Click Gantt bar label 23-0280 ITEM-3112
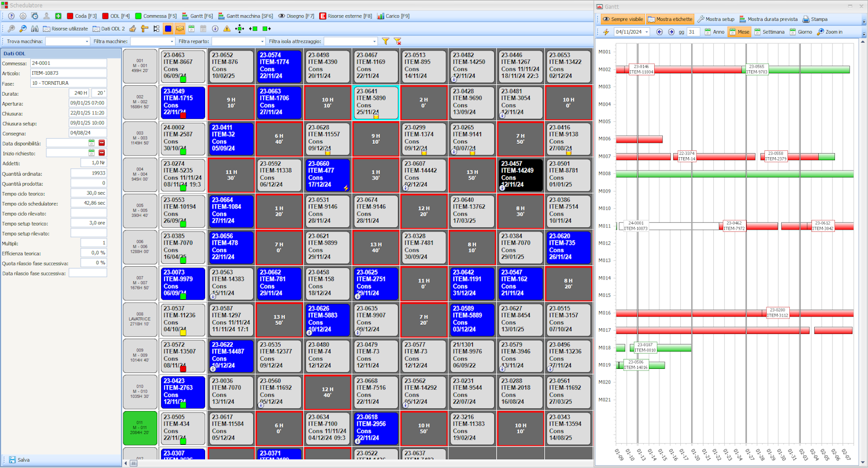 (x=778, y=313)
